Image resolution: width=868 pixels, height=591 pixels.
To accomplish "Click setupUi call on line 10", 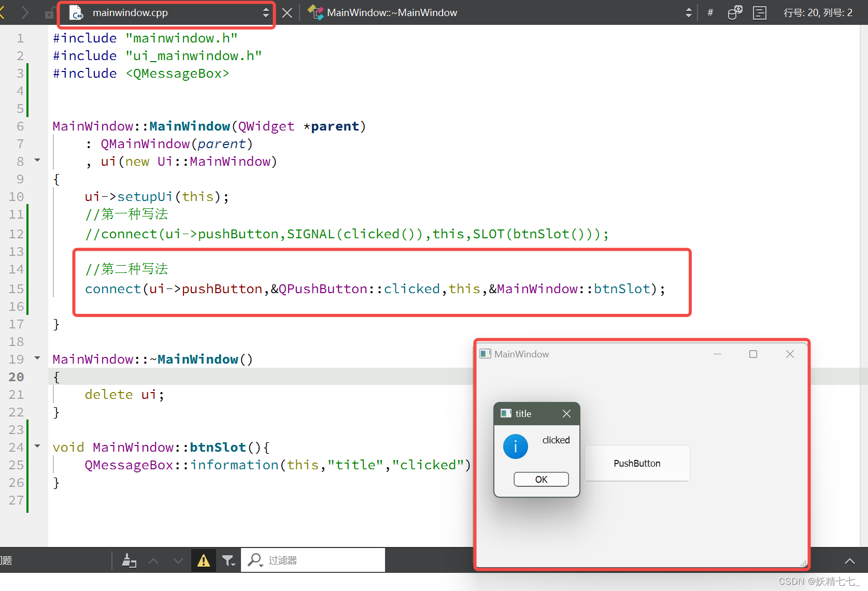I will [x=145, y=196].
